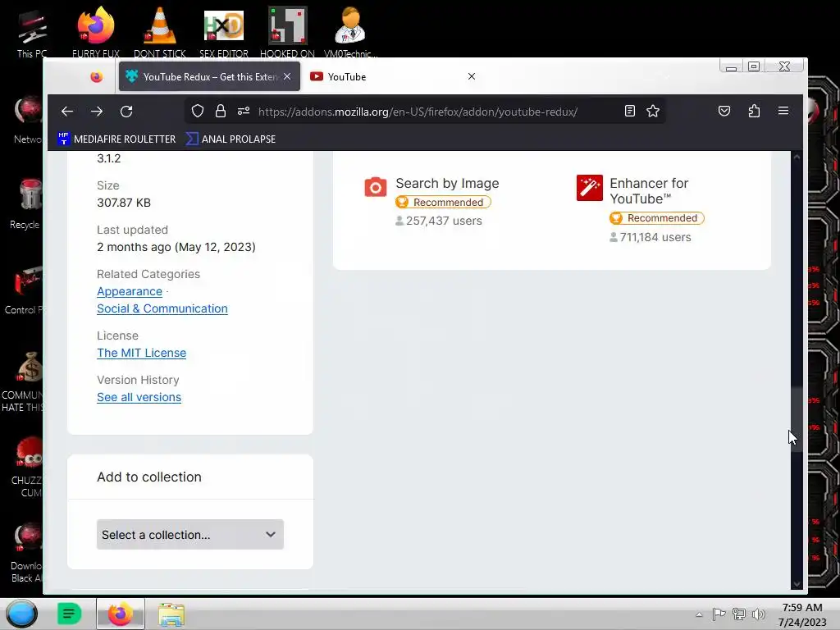Viewport: 840px width, 630px height.
Task: Click the Last updated date text
Action: click(176, 247)
